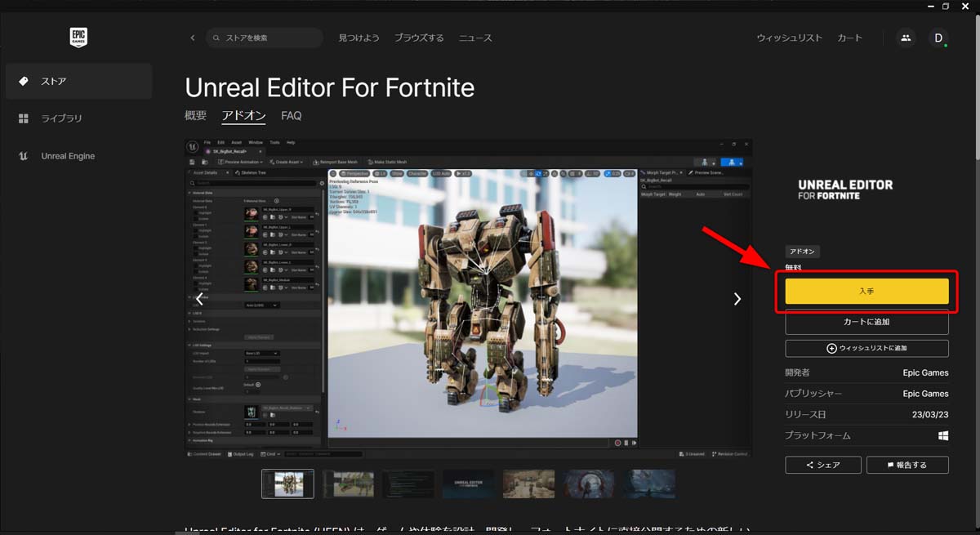The width and height of the screenshot is (980, 535).
Task: Open the ブラウズする menu
Action: (419, 38)
